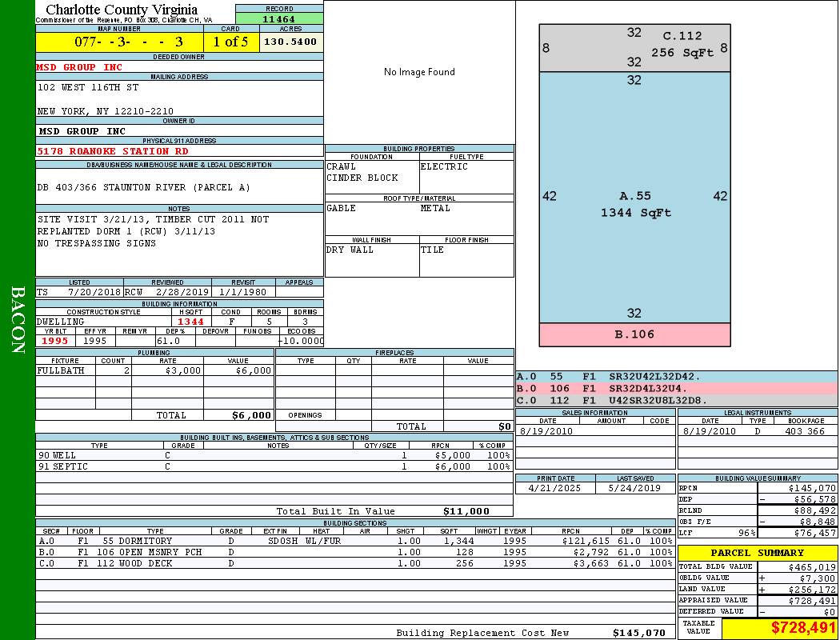Select building section row 106 OPEN MSNRY PCH
840x640 pixels.
[355, 553]
